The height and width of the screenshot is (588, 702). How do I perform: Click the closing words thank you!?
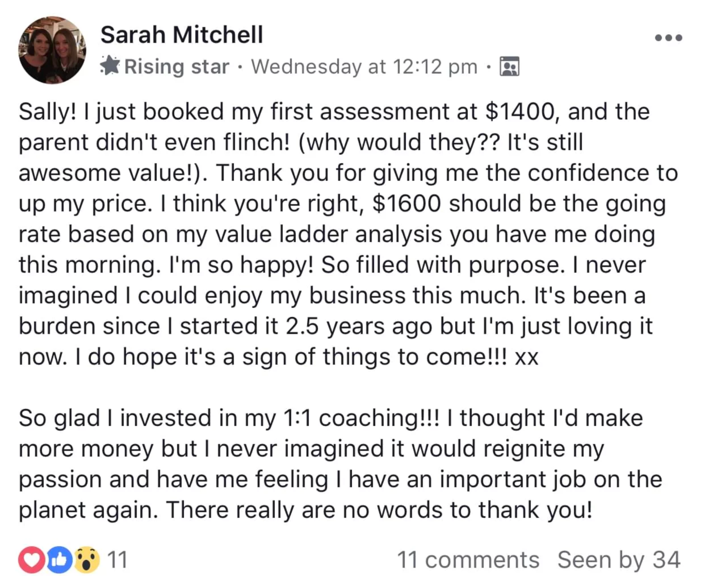pos(535,510)
